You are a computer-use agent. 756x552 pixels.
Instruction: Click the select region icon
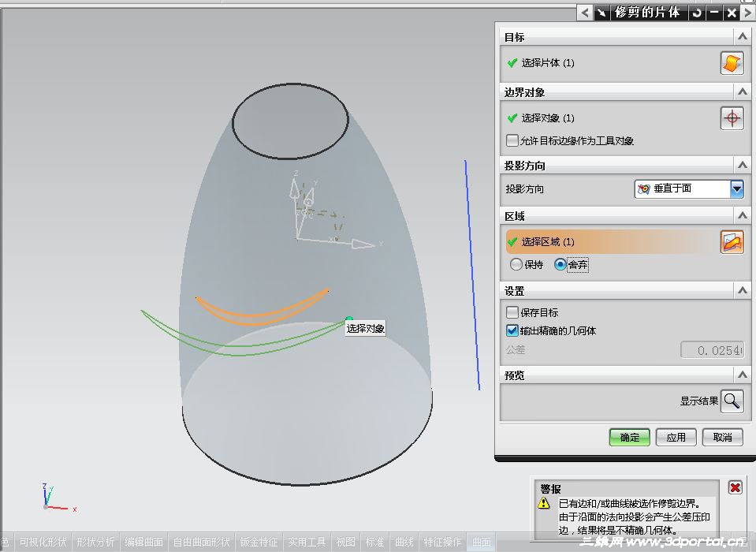pyautogui.click(x=732, y=241)
